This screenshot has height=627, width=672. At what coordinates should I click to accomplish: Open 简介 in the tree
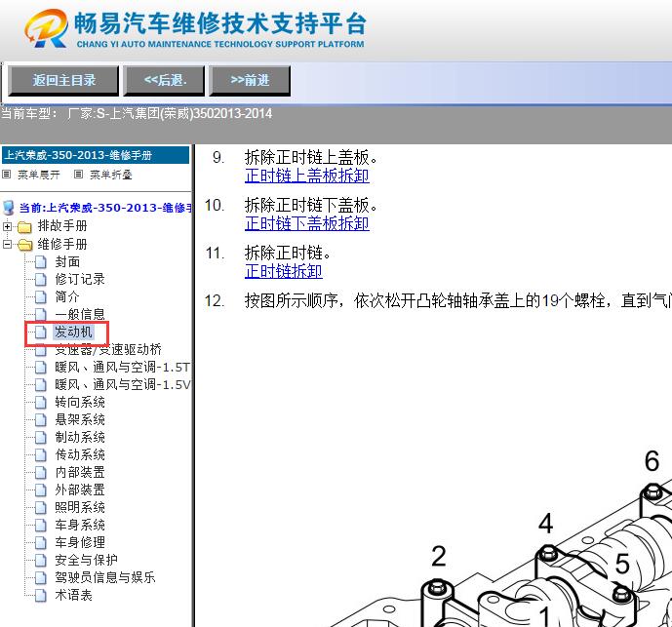tap(67, 296)
